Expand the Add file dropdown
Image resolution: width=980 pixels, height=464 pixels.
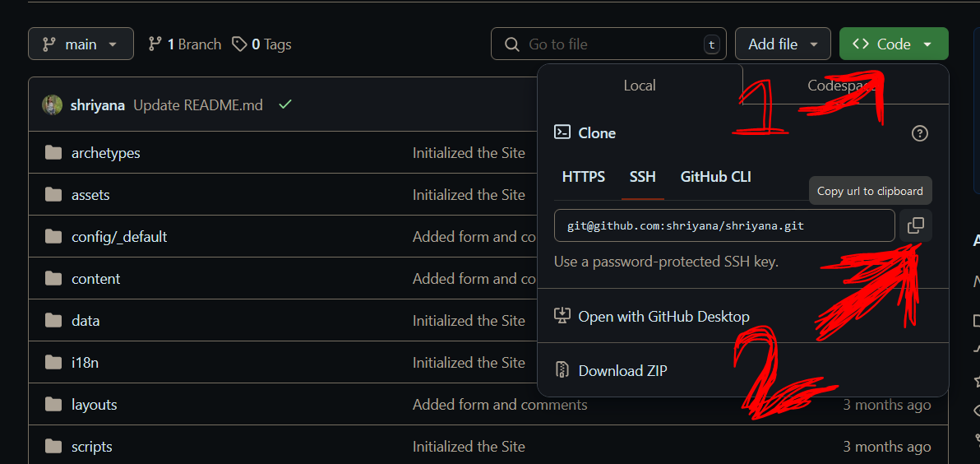coord(783,44)
